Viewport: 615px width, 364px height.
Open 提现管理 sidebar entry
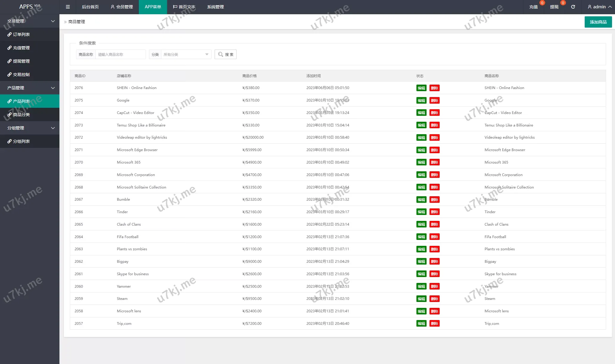(21, 61)
